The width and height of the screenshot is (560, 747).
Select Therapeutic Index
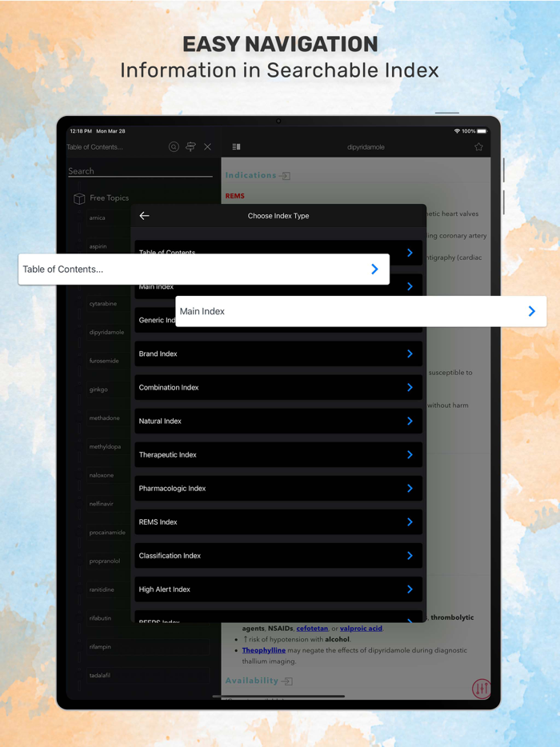click(x=278, y=454)
